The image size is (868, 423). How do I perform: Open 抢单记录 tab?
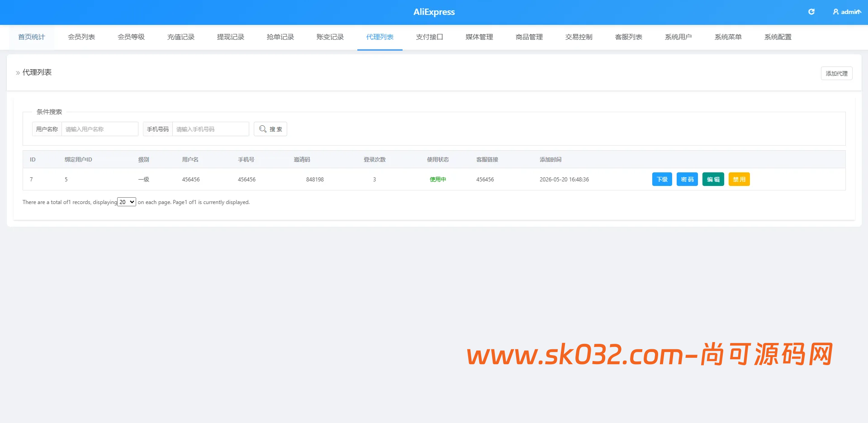coord(280,37)
